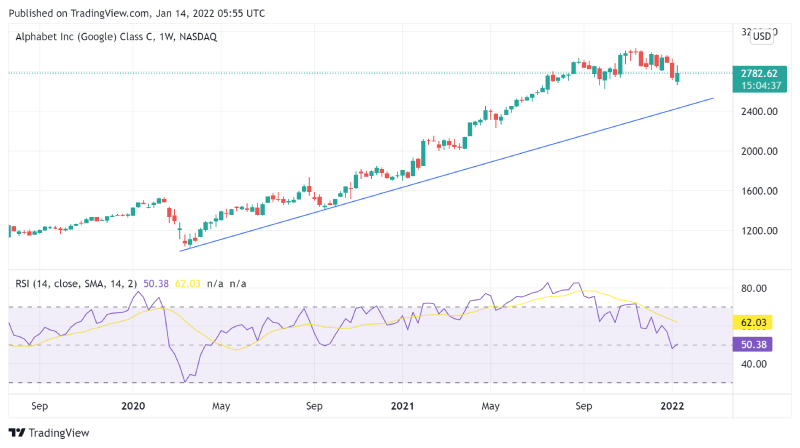Click the 1600.00 price axis label
Screen dimensions: 800x448
coord(759,191)
